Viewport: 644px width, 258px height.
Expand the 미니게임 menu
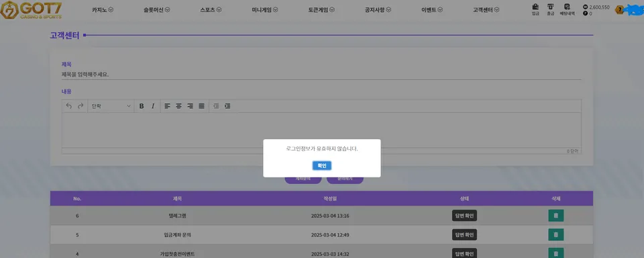pos(265,10)
